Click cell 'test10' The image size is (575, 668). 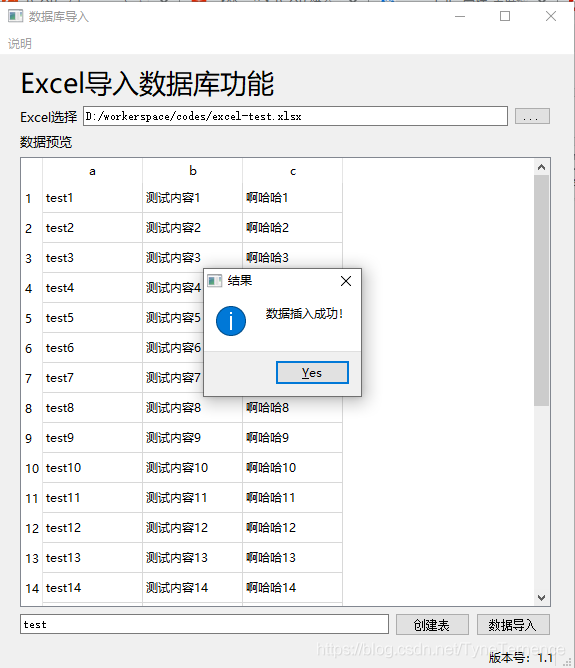[x=92, y=468]
